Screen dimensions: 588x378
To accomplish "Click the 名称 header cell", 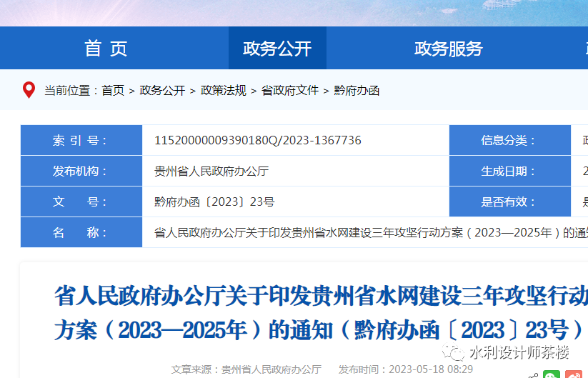I will pyautogui.click(x=81, y=232).
